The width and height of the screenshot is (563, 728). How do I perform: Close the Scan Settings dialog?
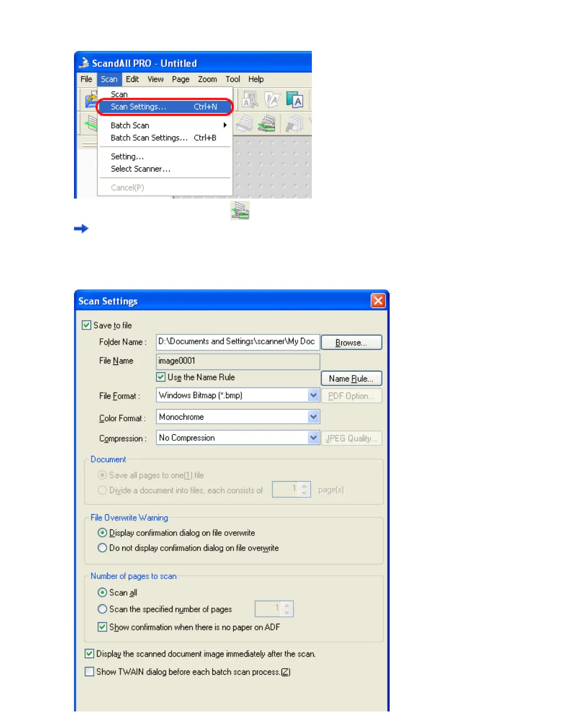click(x=378, y=301)
